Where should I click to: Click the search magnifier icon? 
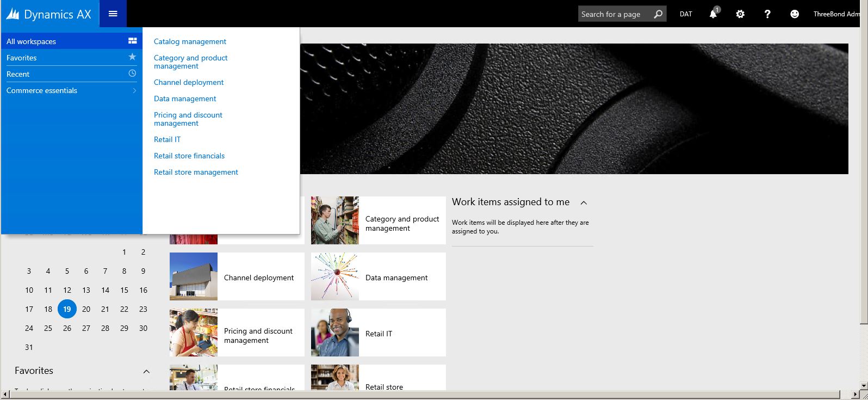click(658, 14)
